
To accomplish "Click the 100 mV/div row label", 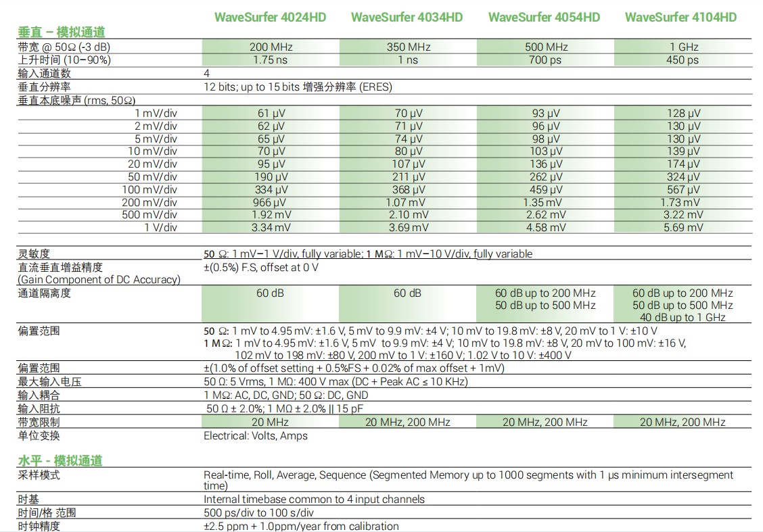I will point(149,189).
